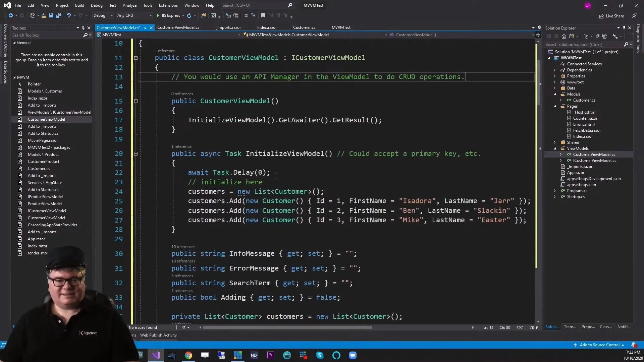Click the Home icon in Solution Explorer
Viewport: 644px width, 362px height.
point(564,36)
